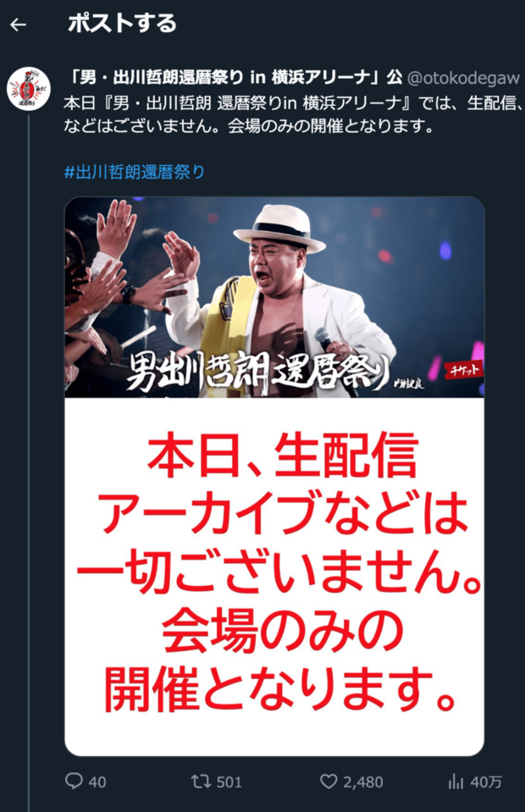View the photo of man in white hat
The width and height of the screenshot is (525, 812).
274,297
